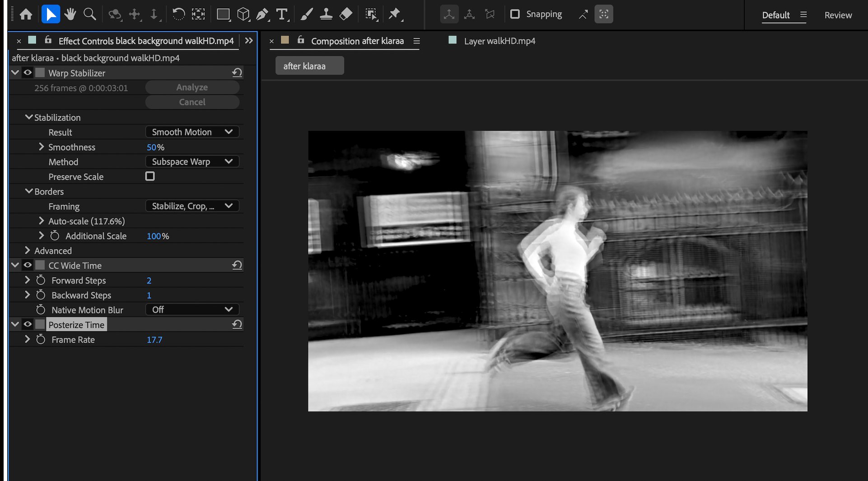
Task: Select the Roto Brush tool
Action: [371, 14]
